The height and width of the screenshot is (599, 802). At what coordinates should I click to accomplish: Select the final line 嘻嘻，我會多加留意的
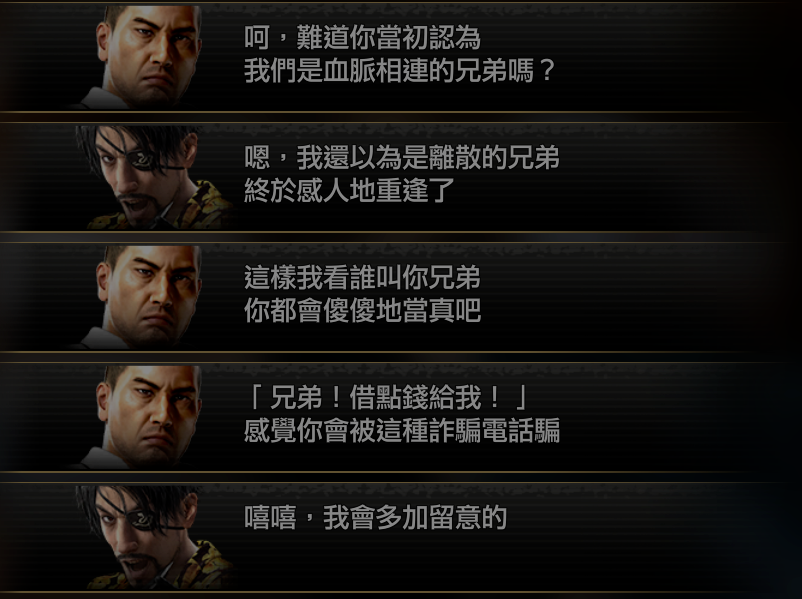pyautogui.click(x=375, y=517)
